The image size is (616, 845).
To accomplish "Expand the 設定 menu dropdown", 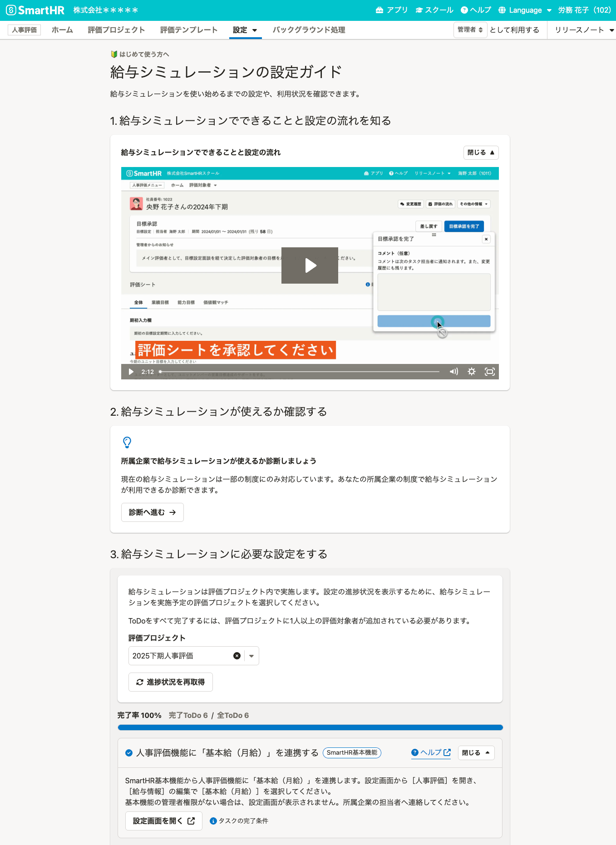I will click(x=245, y=30).
